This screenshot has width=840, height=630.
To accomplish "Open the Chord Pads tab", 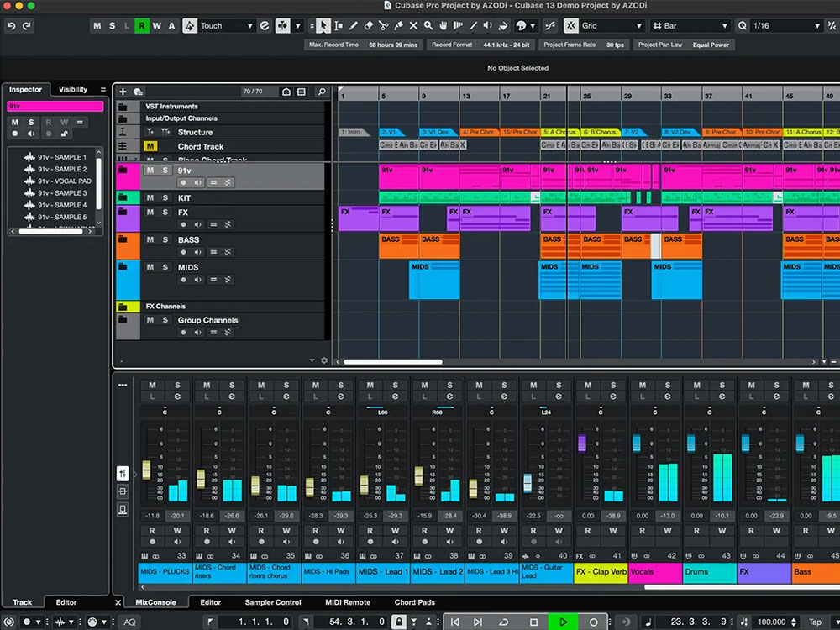I will tap(414, 602).
